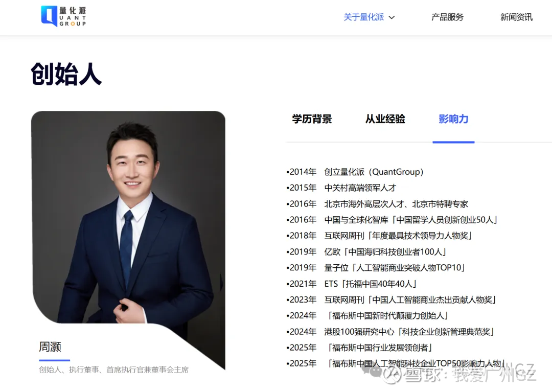Open the 产品服务 menu item

click(447, 17)
